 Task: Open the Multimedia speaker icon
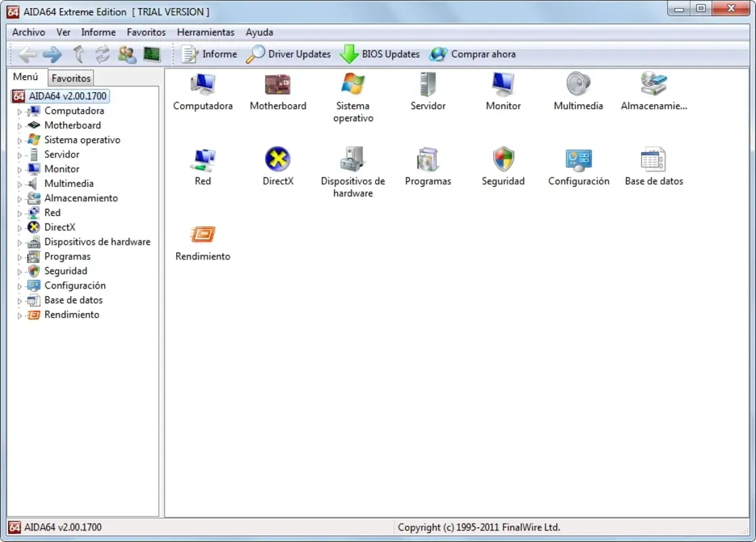(578, 84)
